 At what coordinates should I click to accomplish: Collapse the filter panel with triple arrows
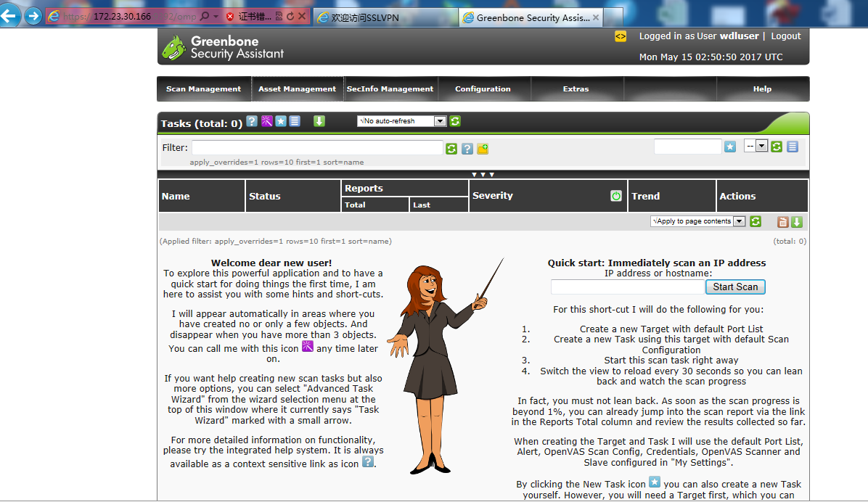click(x=483, y=175)
